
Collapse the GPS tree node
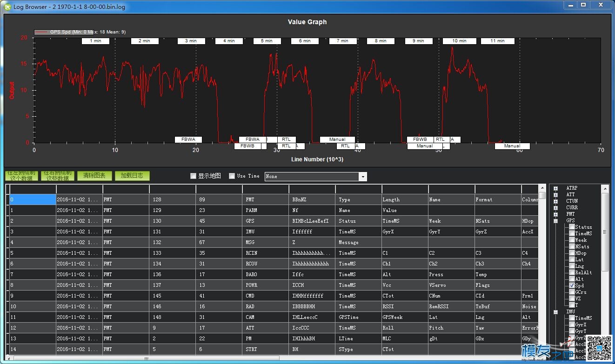point(555,221)
